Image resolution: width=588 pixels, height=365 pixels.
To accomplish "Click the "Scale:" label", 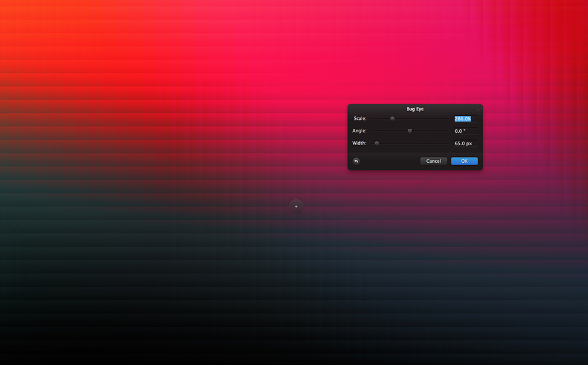I will click(x=360, y=118).
